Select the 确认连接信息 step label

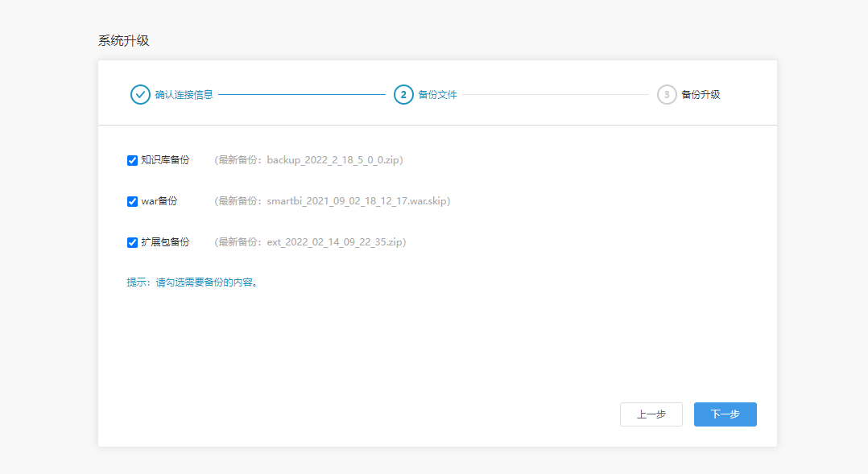coord(184,95)
